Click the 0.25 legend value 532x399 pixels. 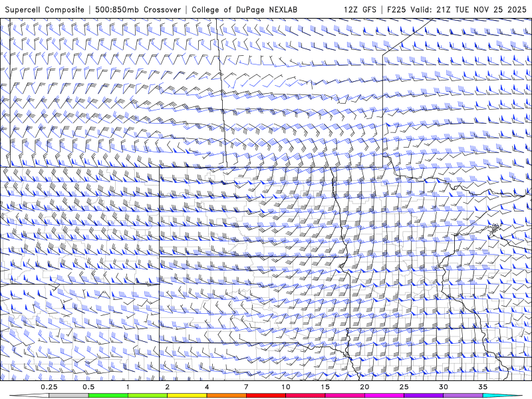tap(49, 387)
